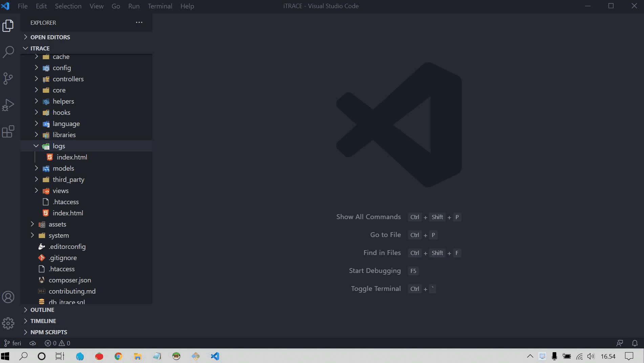This screenshot has width=644, height=363.
Task: Open the composer.json file
Action: 86,280
